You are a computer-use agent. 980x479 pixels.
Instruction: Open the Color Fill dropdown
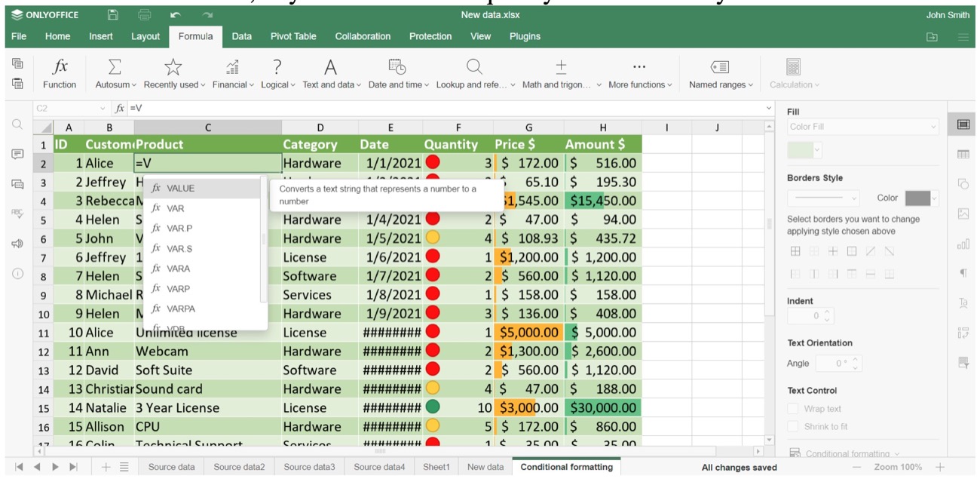pos(862,127)
